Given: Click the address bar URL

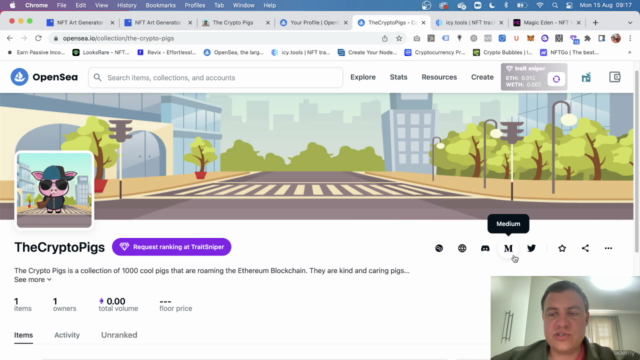Looking at the screenshot, I should pos(118,38).
